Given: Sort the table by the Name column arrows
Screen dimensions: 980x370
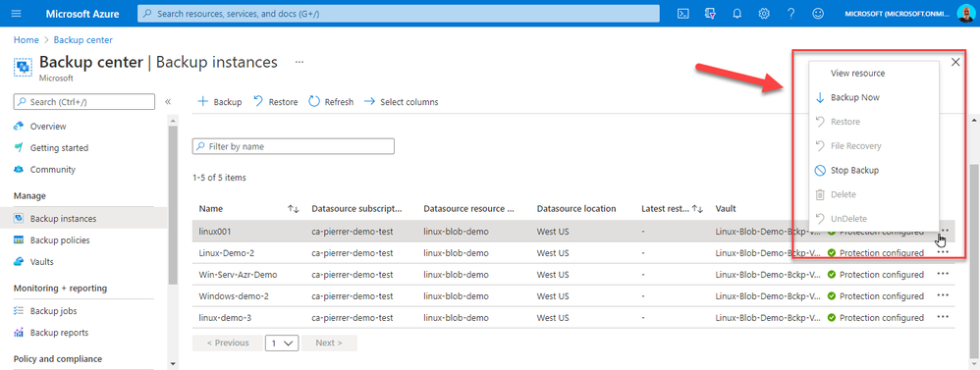Looking at the screenshot, I should pyautogui.click(x=294, y=209).
